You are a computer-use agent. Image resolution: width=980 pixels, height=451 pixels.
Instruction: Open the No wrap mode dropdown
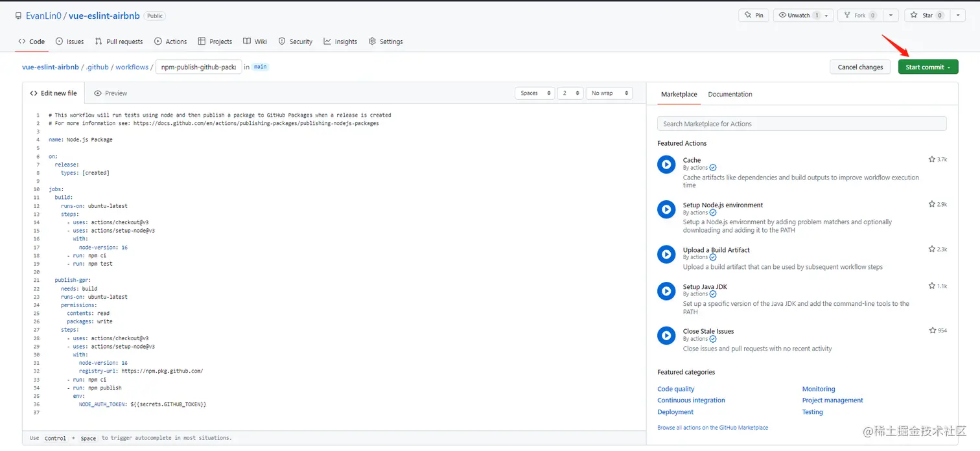click(609, 93)
